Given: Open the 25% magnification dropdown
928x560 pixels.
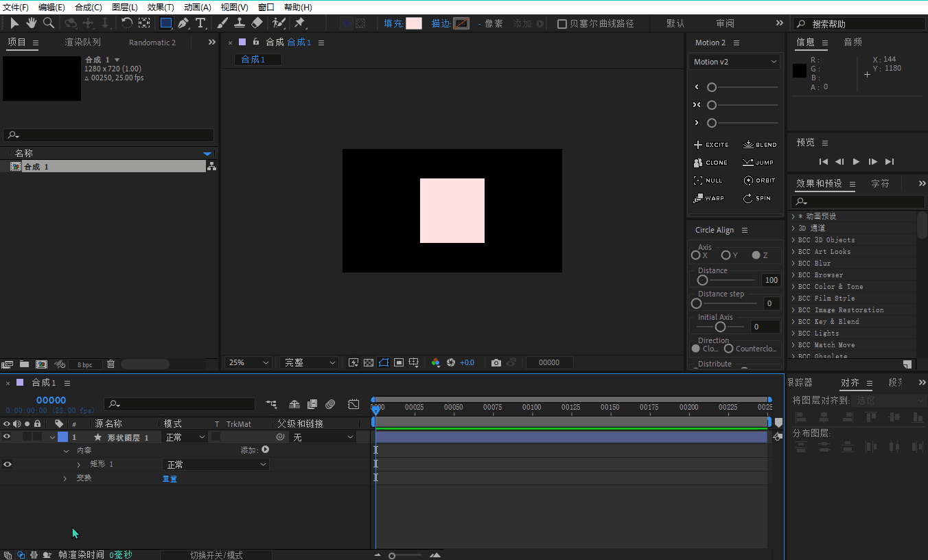Looking at the screenshot, I should click(x=247, y=362).
